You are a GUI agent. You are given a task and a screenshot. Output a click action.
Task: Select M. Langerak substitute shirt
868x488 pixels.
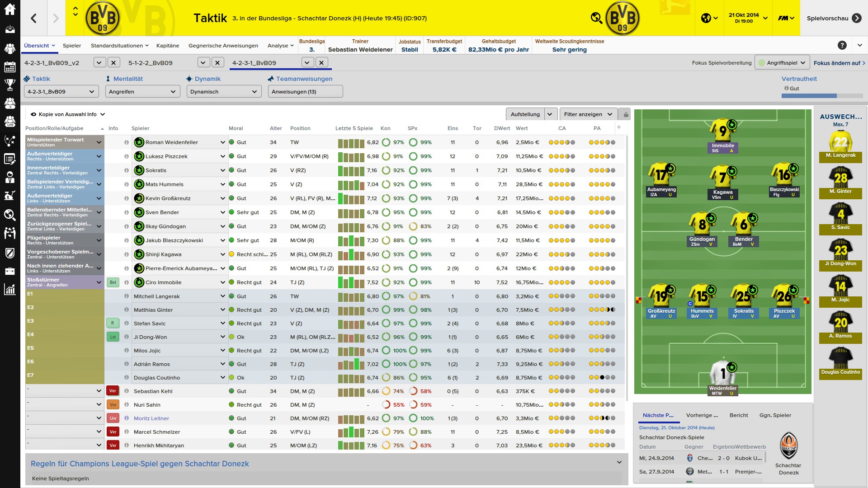(x=841, y=141)
